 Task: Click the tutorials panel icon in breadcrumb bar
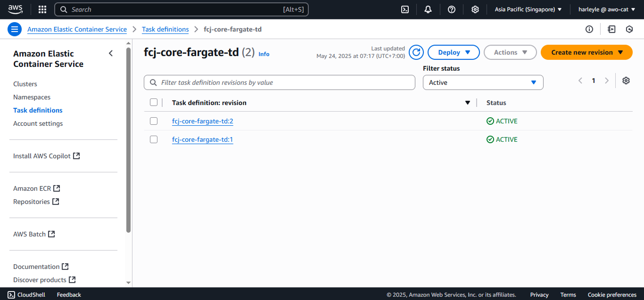(612, 29)
